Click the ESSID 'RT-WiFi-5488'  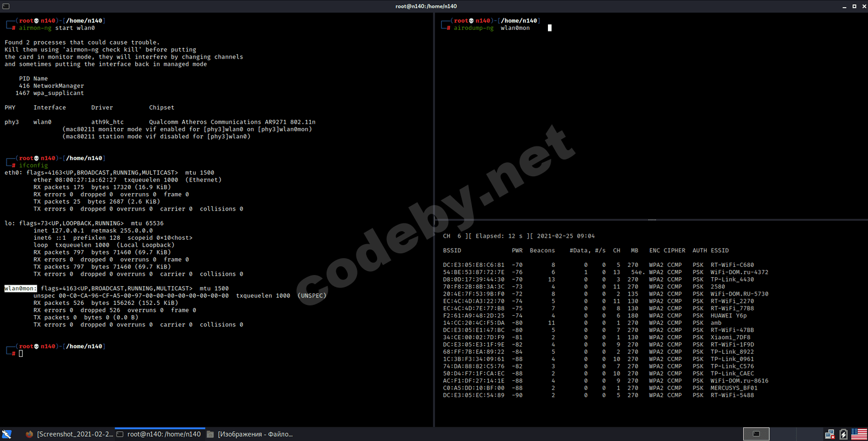(x=732, y=395)
